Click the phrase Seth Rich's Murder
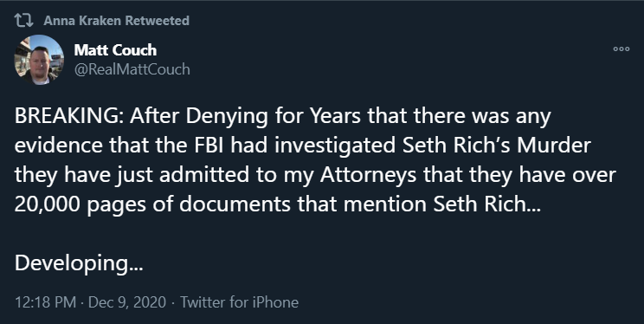Screen dimensions: 644x324 click(x=497, y=146)
